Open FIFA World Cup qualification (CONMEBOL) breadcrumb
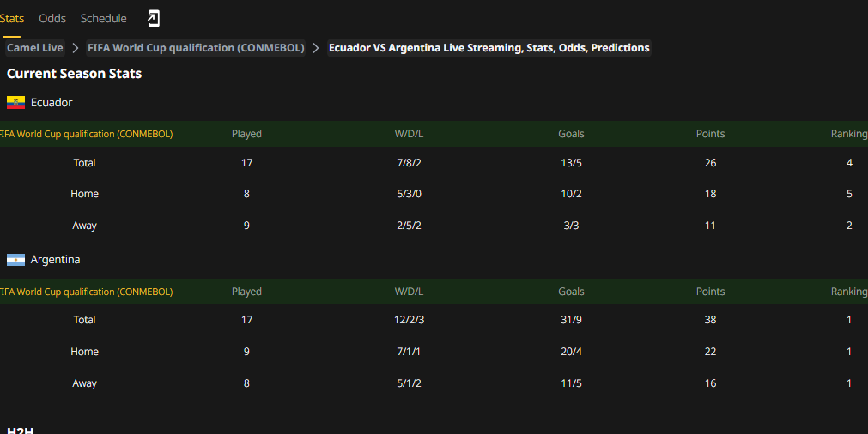This screenshot has width=868, height=434. (x=196, y=48)
